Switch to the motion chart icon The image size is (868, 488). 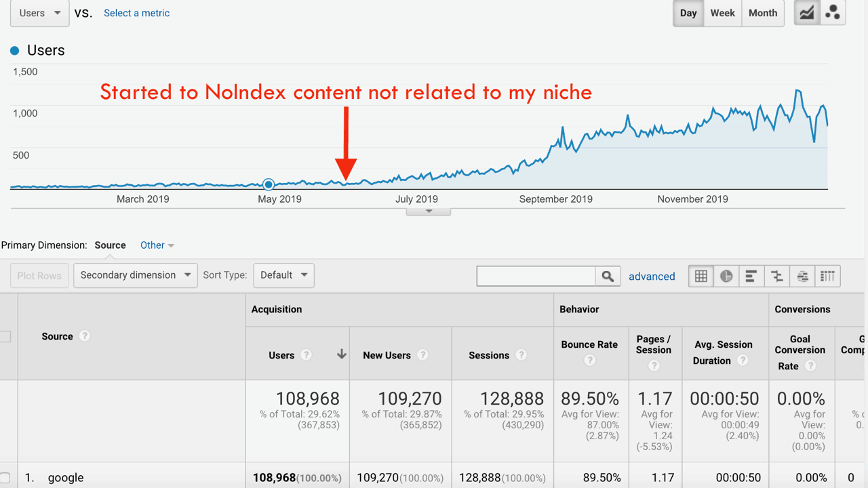click(833, 13)
